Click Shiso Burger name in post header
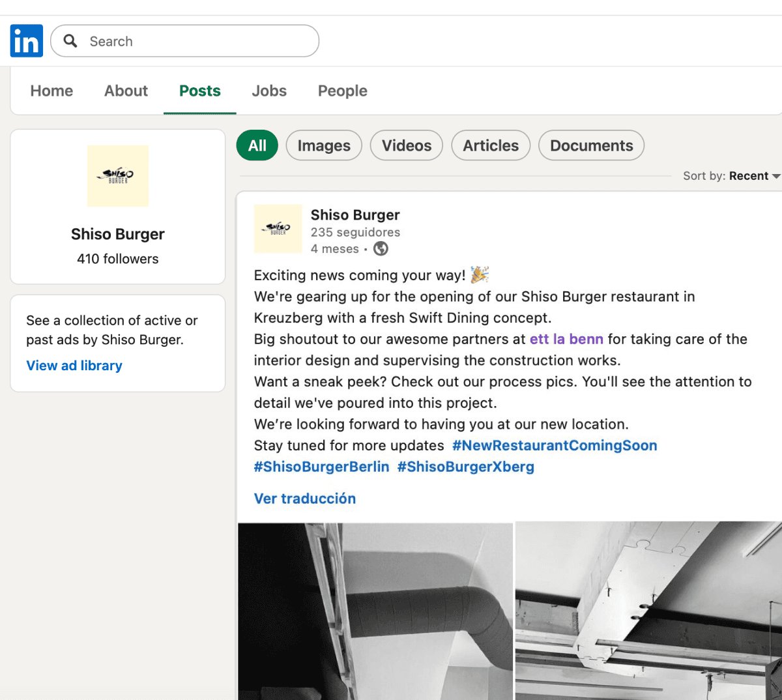Screen dimensions: 782x700 pyautogui.click(x=355, y=215)
